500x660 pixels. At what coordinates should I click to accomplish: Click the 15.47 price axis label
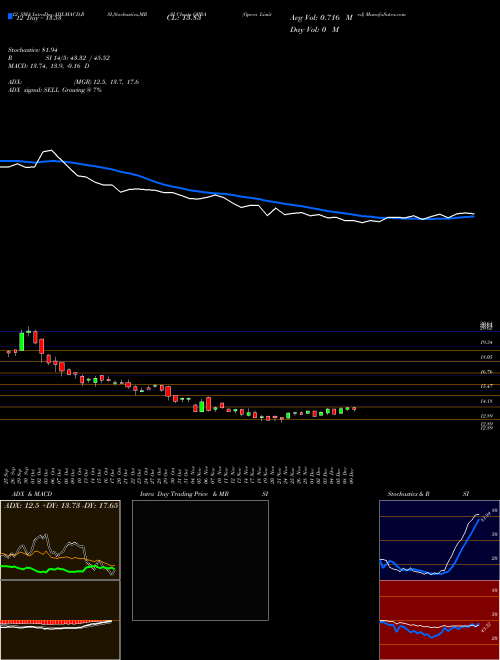coord(487,386)
